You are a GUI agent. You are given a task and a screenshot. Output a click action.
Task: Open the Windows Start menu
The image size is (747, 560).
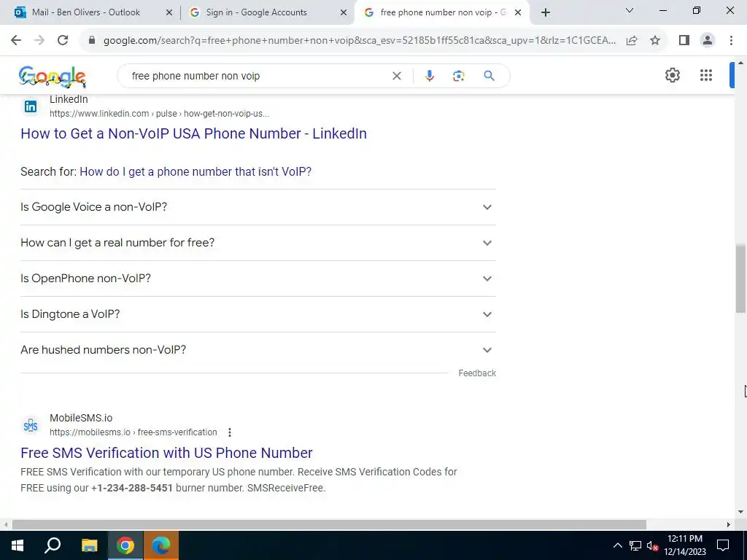tap(18, 545)
